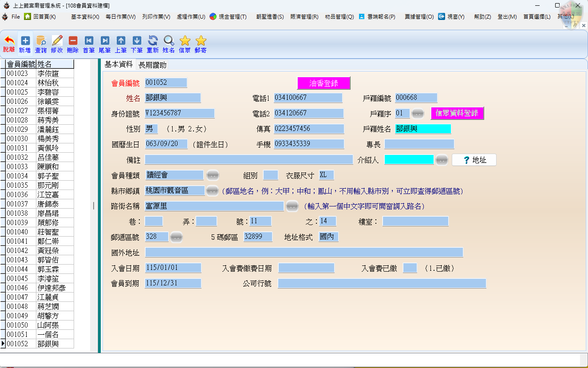Click the 查詢 (query) toolbar icon
Viewport: 588px width, 368px height.
click(x=41, y=41)
